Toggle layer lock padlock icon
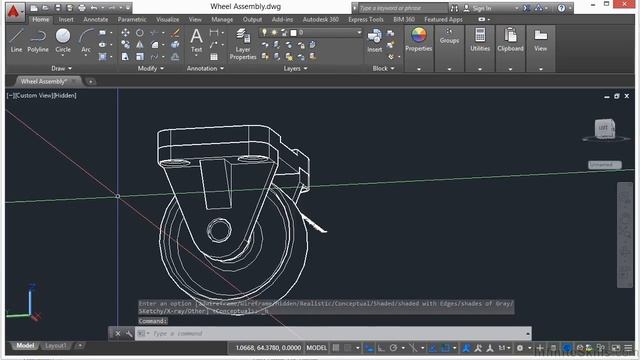Screen dimensions: 640x360 coord(284,33)
